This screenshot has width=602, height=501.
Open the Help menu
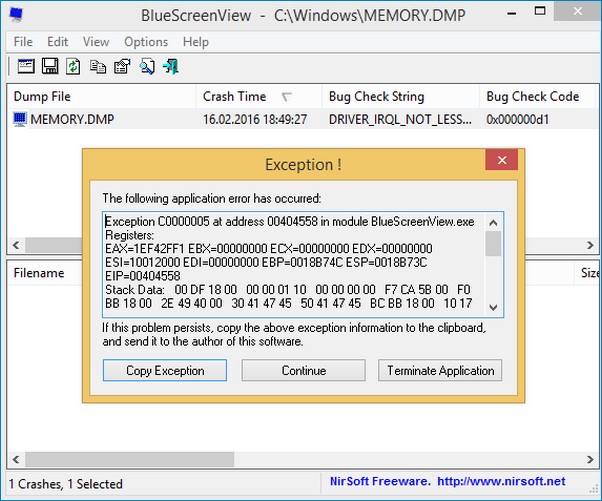pos(196,42)
